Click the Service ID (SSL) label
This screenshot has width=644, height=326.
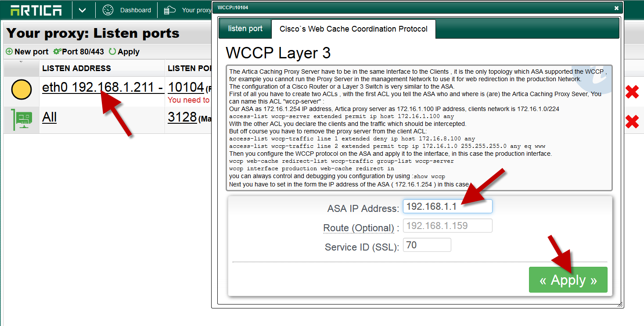(362, 247)
